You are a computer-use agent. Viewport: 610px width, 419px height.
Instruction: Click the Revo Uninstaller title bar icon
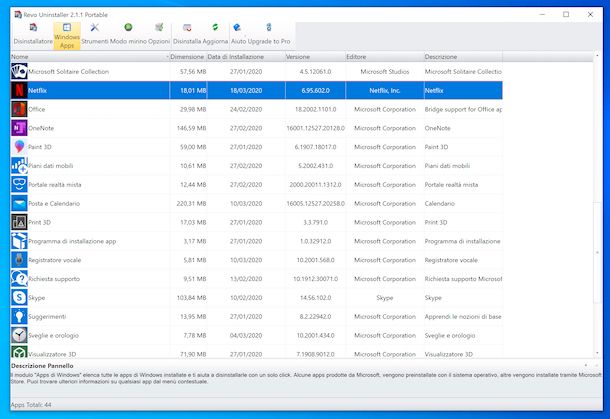tap(18, 14)
